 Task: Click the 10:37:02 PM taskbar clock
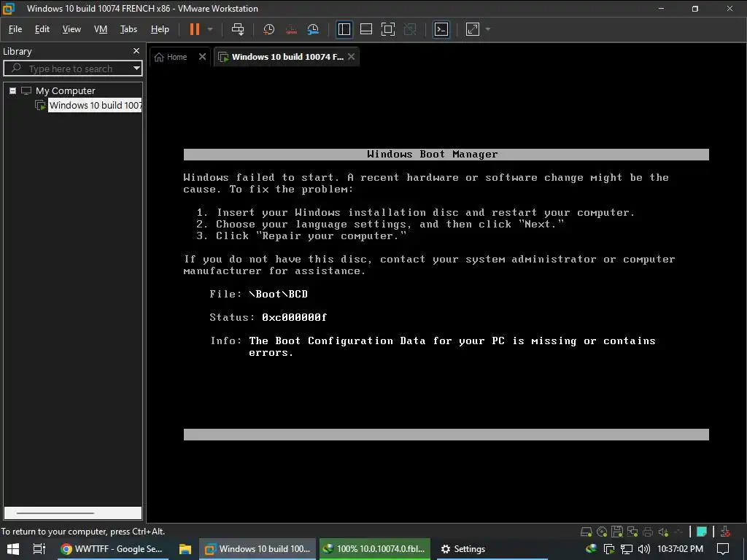[x=681, y=549]
